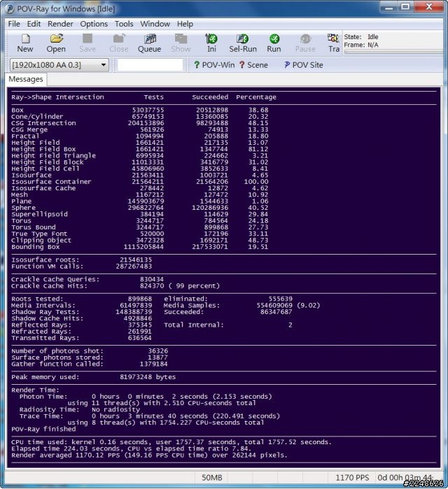Visit the POV Site link
This screenshot has width=448, height=489.
304,65
